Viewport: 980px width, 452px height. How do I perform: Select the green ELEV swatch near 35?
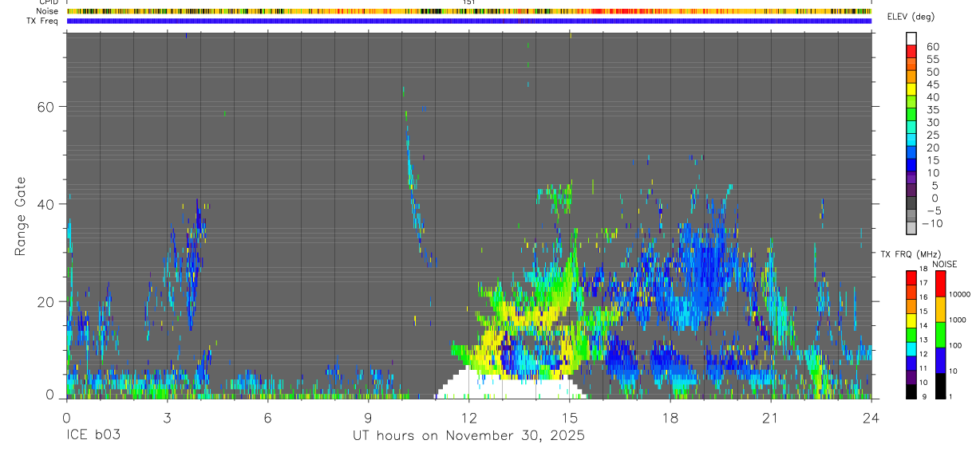(x=911, y=116)
